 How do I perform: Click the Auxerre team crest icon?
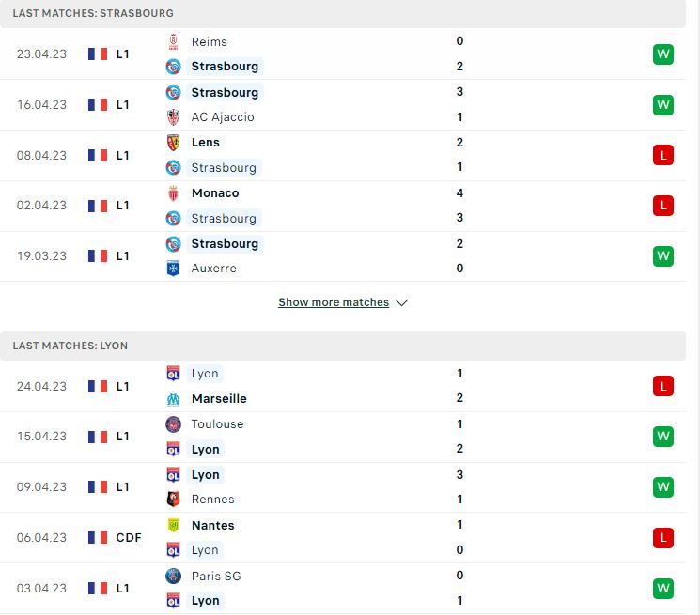tap(173, 268)
